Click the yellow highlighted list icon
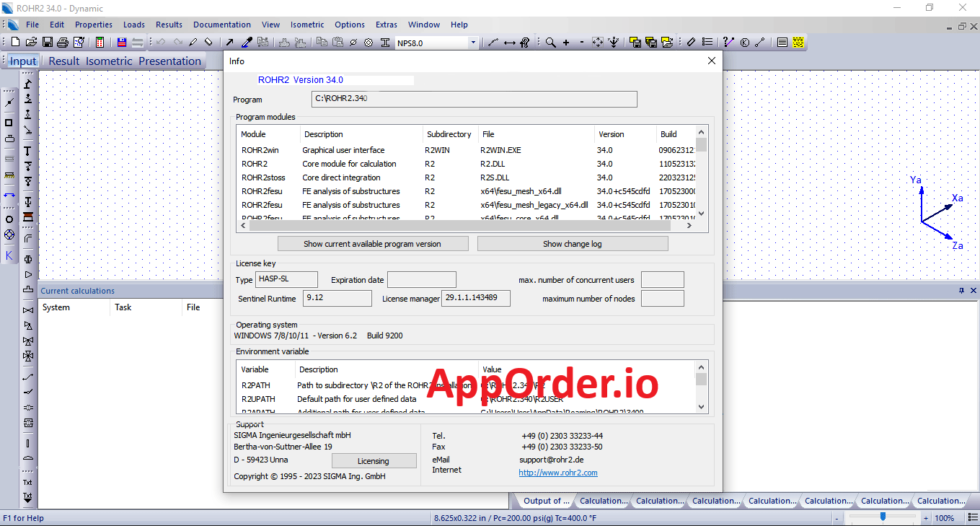The image size is (980, 526). [x=798, y=43]
